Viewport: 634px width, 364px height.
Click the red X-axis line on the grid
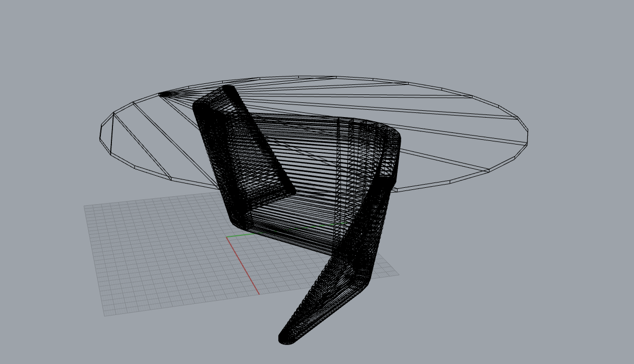(243, 266)
